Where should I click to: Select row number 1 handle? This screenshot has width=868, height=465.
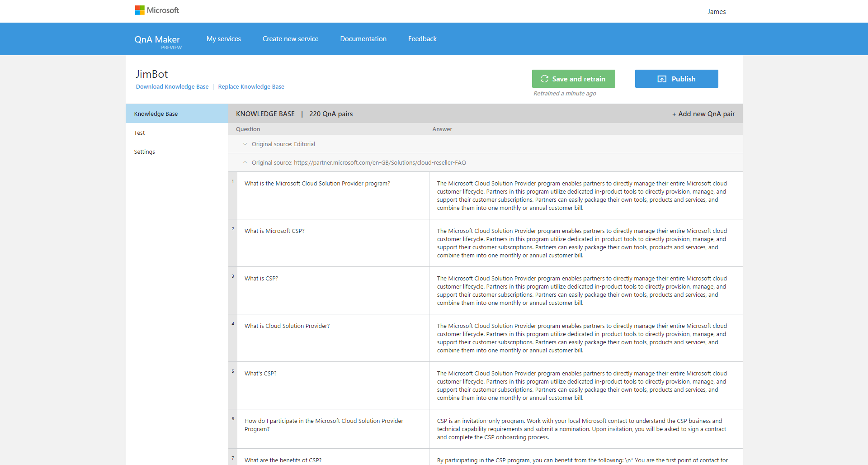(233, 195)
